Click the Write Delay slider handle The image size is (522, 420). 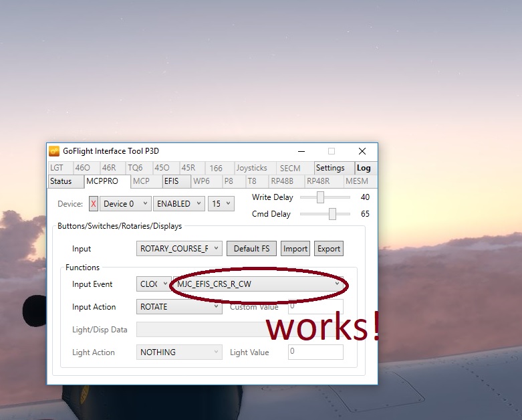pyautogui.click(x=320, y=197)
